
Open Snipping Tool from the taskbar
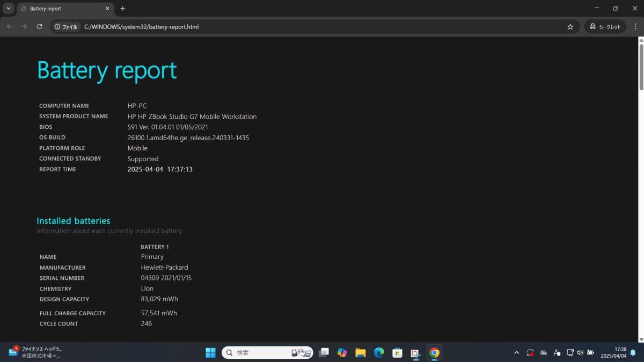click(415, 353)
